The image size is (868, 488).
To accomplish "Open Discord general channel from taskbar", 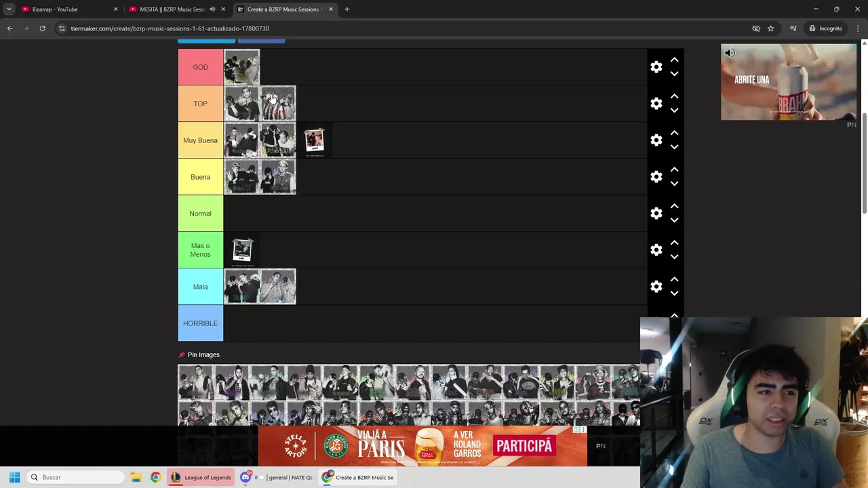I will tap(278, 477).
